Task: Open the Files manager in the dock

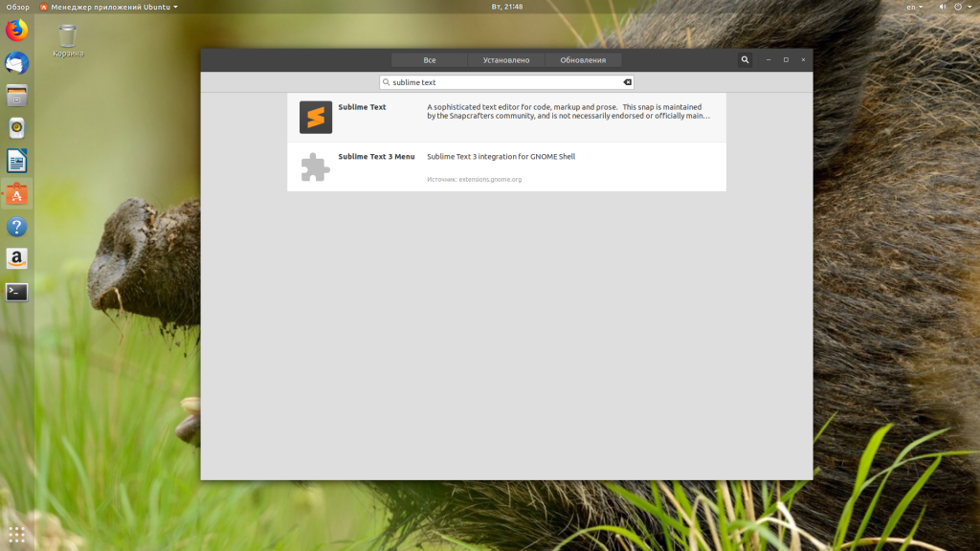Action: coord(17,96)
